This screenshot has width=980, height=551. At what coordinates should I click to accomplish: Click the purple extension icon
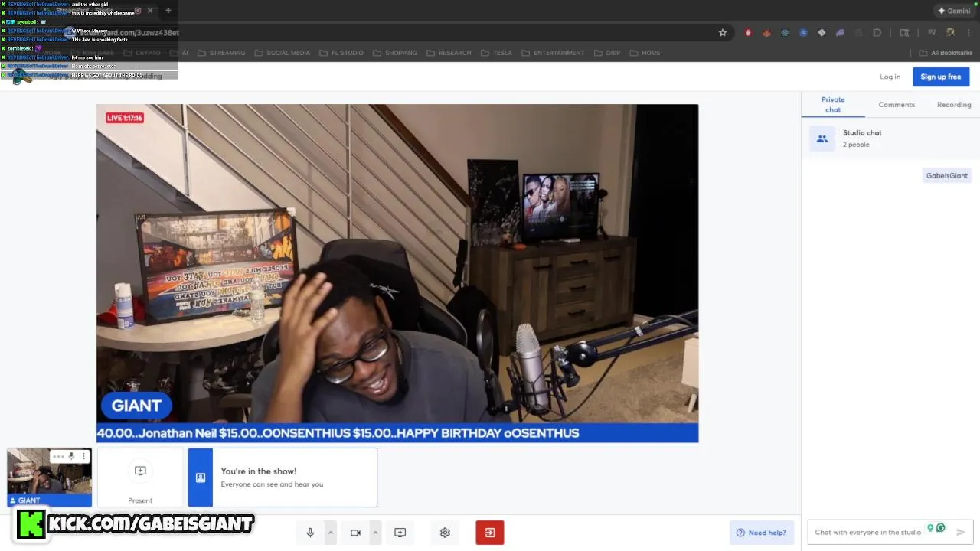(840, 33)
